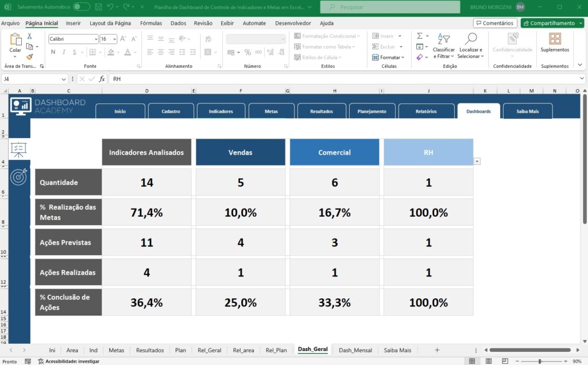Open the Calibri font name dropdown
Image resolution: width=588 pixels, height=365 pixels.
pos(96,39)
